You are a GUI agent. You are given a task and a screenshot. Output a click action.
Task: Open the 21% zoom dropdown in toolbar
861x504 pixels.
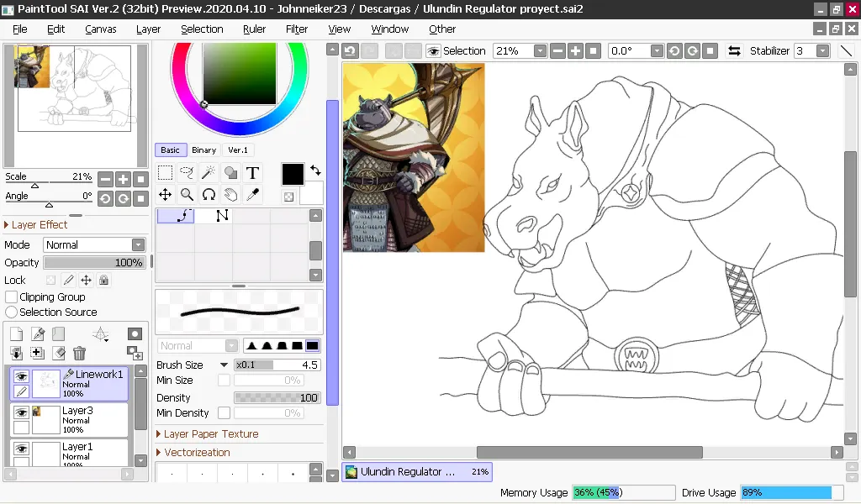click(541, 51)
